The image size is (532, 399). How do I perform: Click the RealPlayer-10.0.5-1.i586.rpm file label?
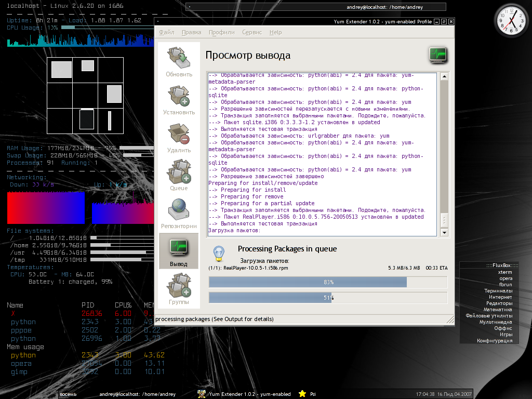click(x=256, y=268)
